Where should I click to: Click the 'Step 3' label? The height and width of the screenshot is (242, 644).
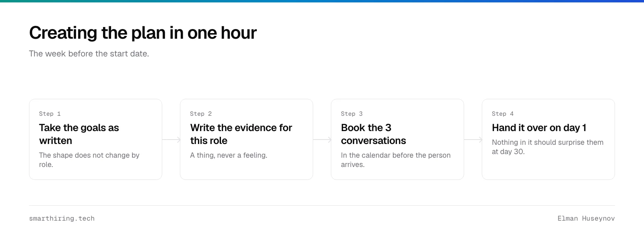click(x=352, y=114)
